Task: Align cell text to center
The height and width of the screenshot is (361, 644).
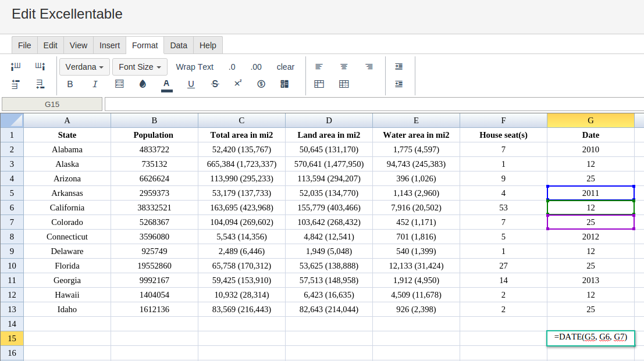Action: (x=344, y=67)
